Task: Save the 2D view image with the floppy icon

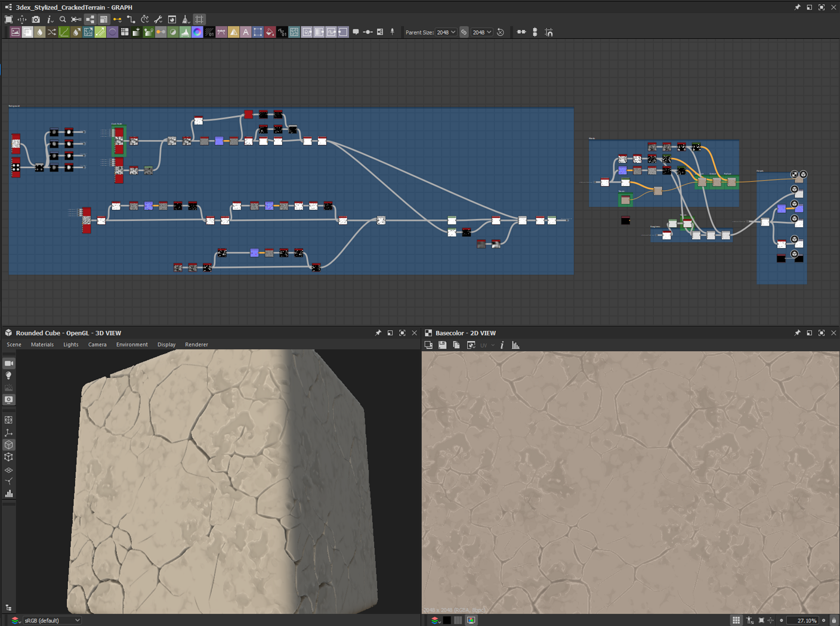Action: [442, 345]
